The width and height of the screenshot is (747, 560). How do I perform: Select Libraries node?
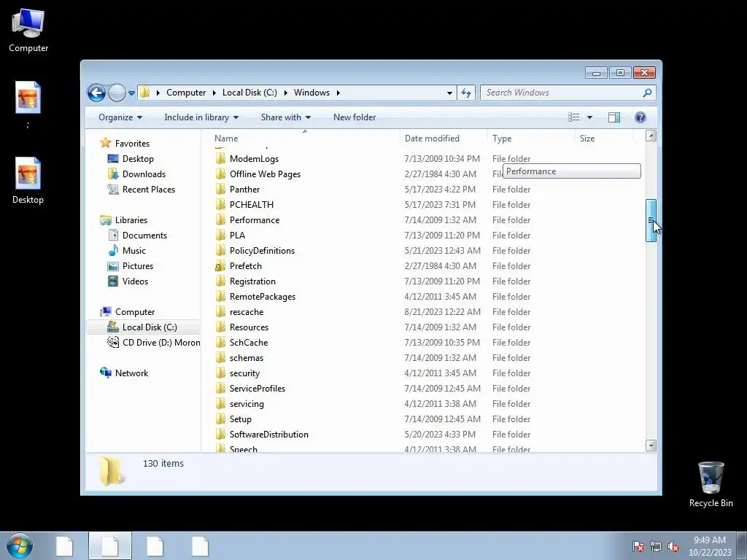[131, 220]
